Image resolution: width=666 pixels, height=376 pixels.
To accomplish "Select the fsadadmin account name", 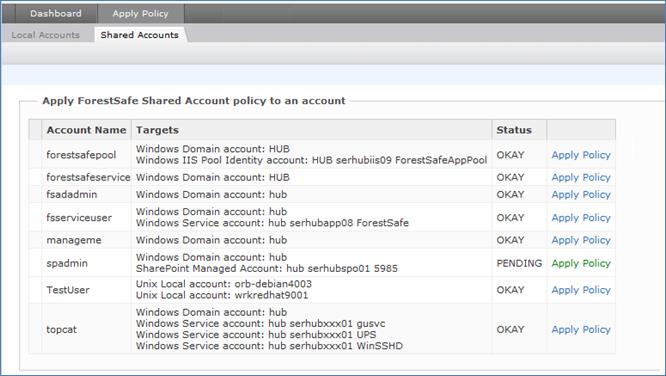I will (72, 195).
